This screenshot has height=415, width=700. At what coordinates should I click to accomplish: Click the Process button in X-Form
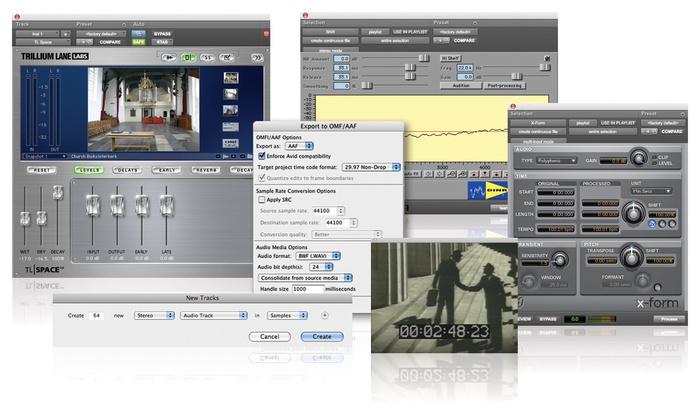[669, 319]
